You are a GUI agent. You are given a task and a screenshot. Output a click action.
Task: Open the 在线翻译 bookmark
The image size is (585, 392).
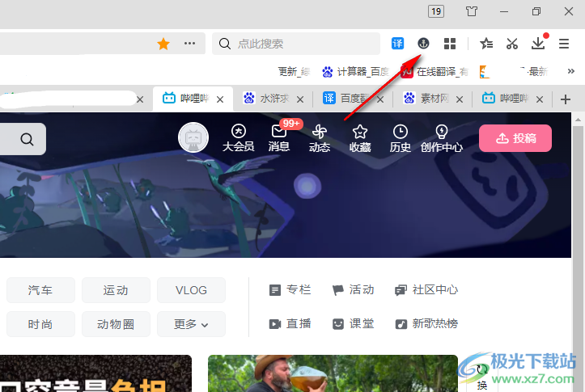pyautogui.click(x=435, y=72)
